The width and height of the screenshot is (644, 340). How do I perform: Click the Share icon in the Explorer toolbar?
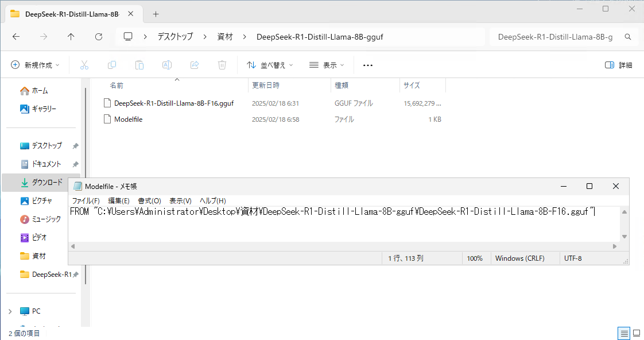(195, 65)
